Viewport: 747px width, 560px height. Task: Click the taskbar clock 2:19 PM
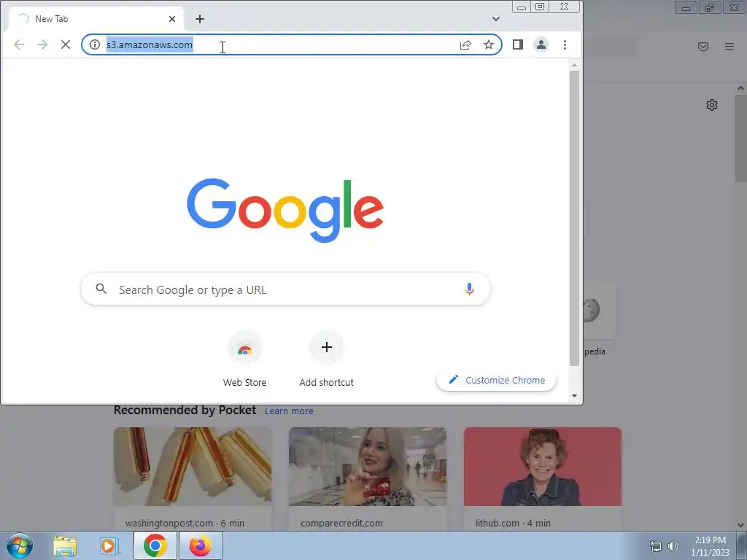(x=710, y=540)
